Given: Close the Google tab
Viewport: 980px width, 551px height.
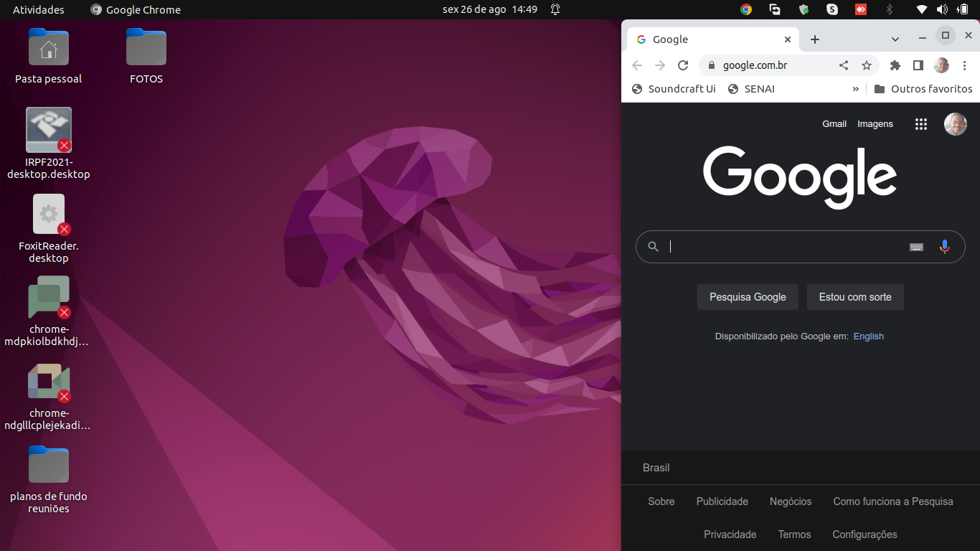Looking at the screenshot, I should (788, 39).
